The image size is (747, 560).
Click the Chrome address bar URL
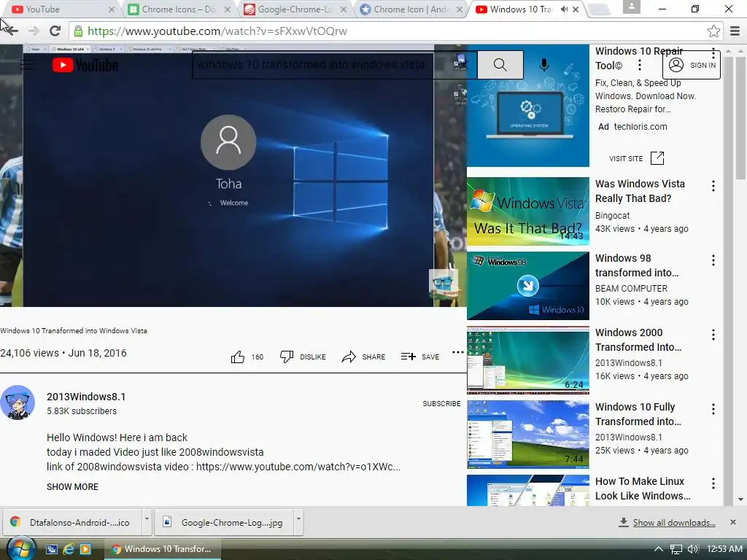217,31
